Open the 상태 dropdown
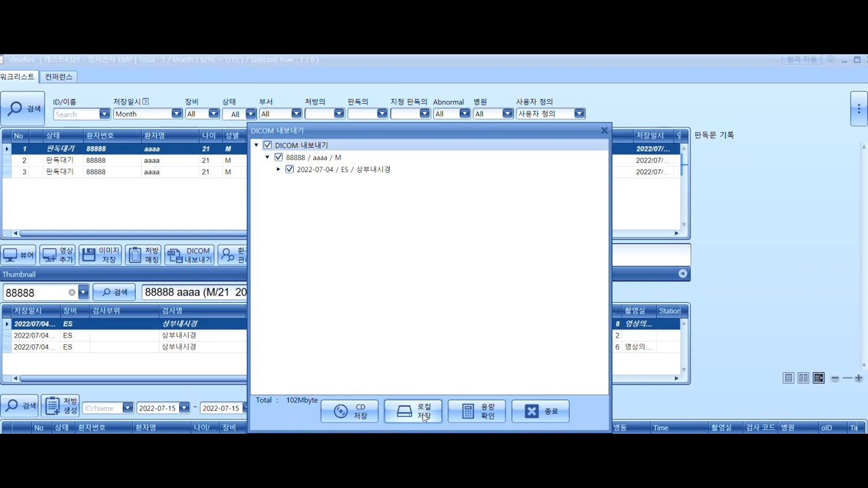Screen dimensions: 868x488 click(251, 114)
